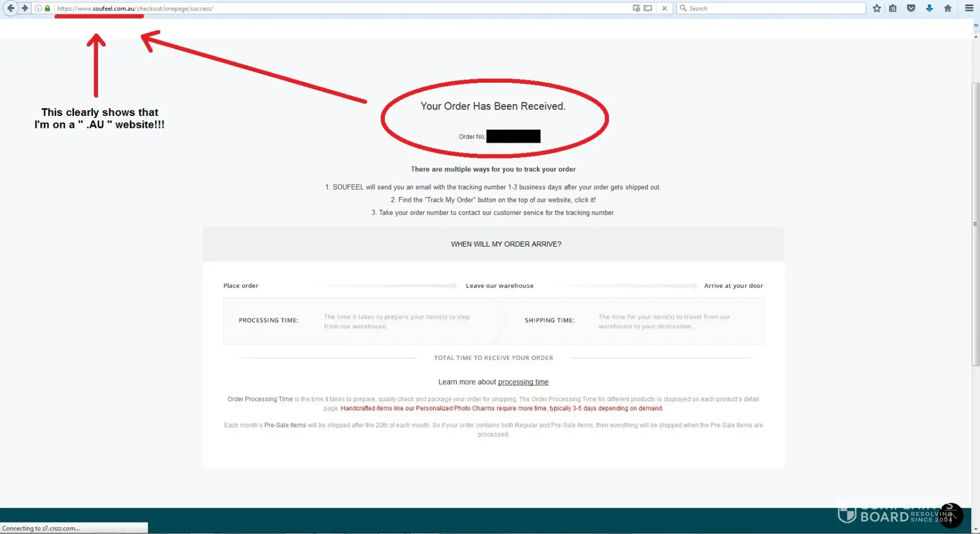Open the "processing time" link
Image resolution: width=980 pixels, height=534 pixels.
tap(523, 382)
